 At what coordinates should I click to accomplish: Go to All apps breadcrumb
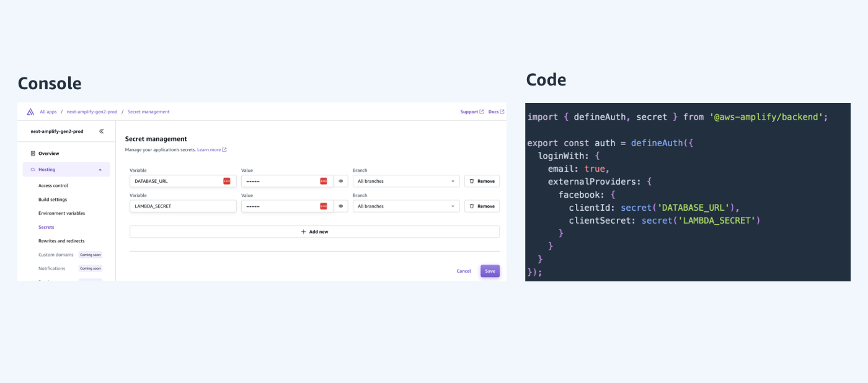(48, 112)
